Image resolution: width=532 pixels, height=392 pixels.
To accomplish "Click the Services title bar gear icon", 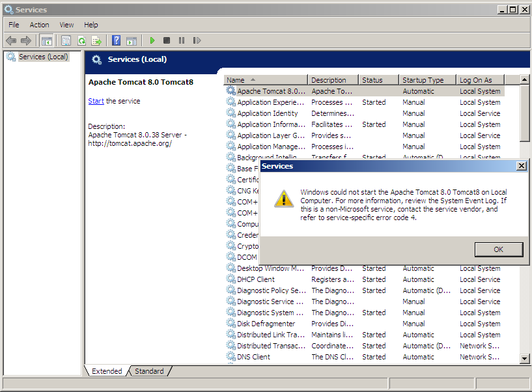I will click(x=8, y=10).
